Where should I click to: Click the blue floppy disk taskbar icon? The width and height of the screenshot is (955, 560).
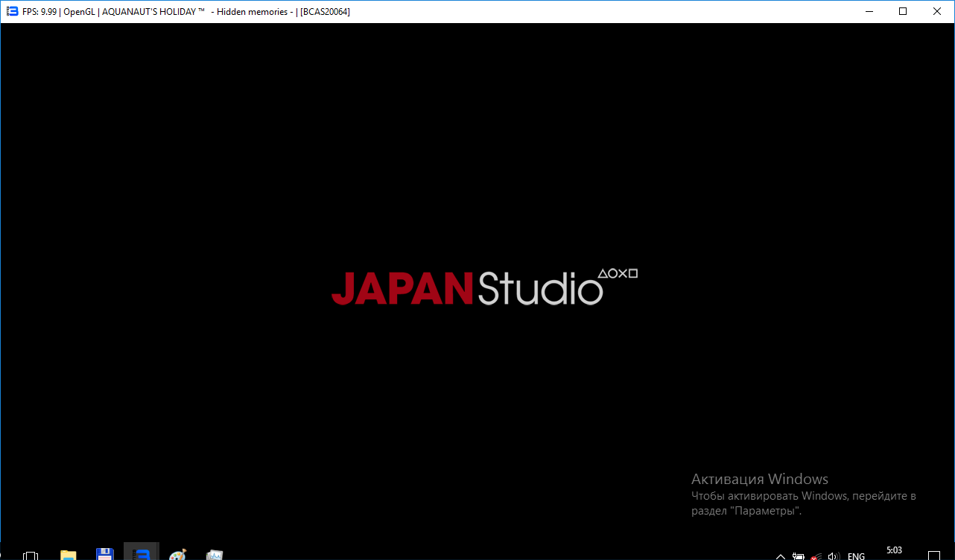(104, 554)
